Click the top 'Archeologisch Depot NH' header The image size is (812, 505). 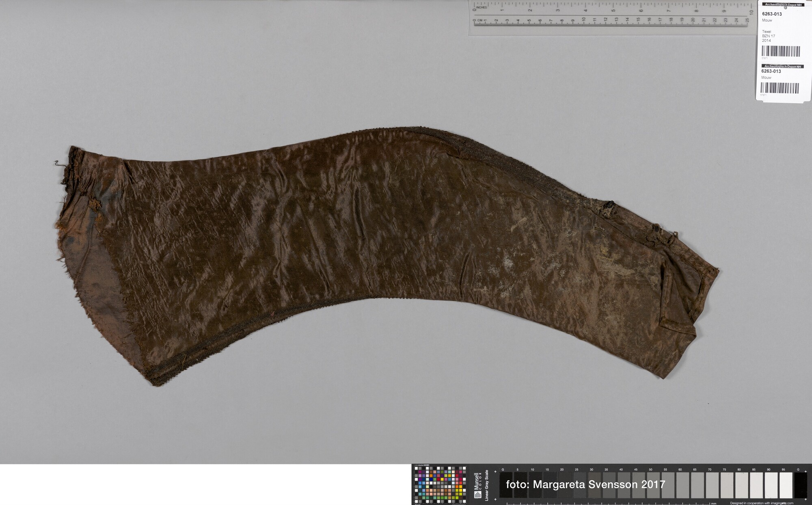coord(783,5)
